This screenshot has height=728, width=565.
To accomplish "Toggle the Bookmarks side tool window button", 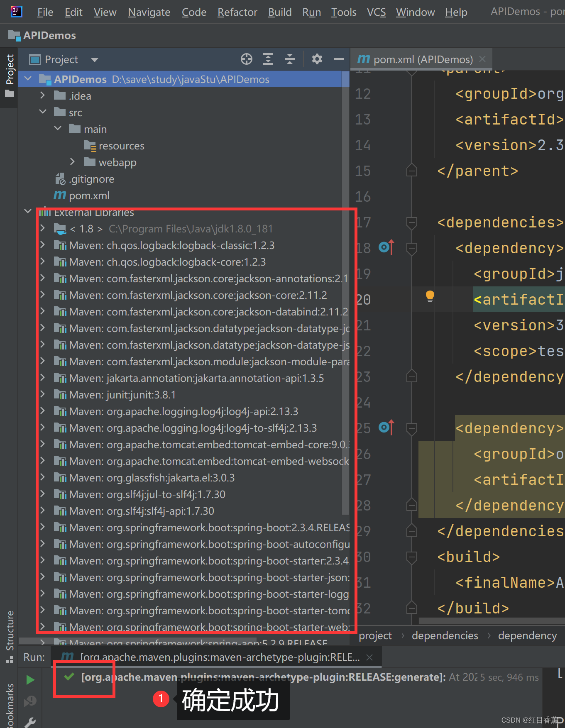I will click(9, 706).
